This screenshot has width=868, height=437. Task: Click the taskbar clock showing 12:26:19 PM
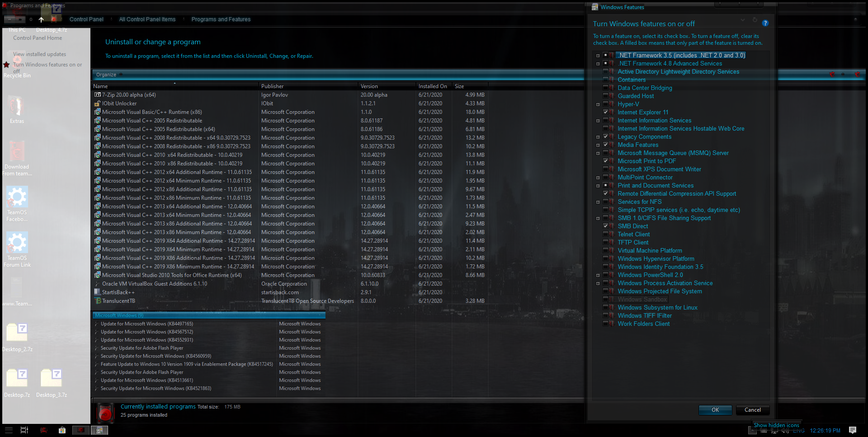[x=825, y=431]
